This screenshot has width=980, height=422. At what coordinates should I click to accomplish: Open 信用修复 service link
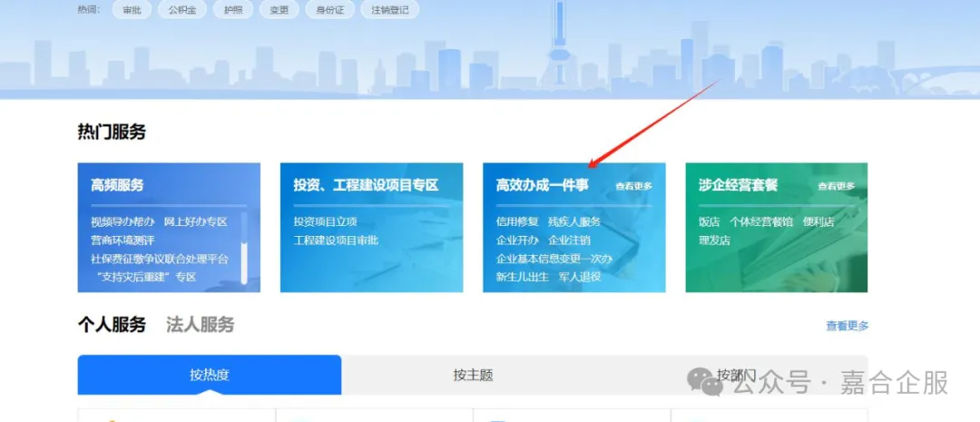517,222
